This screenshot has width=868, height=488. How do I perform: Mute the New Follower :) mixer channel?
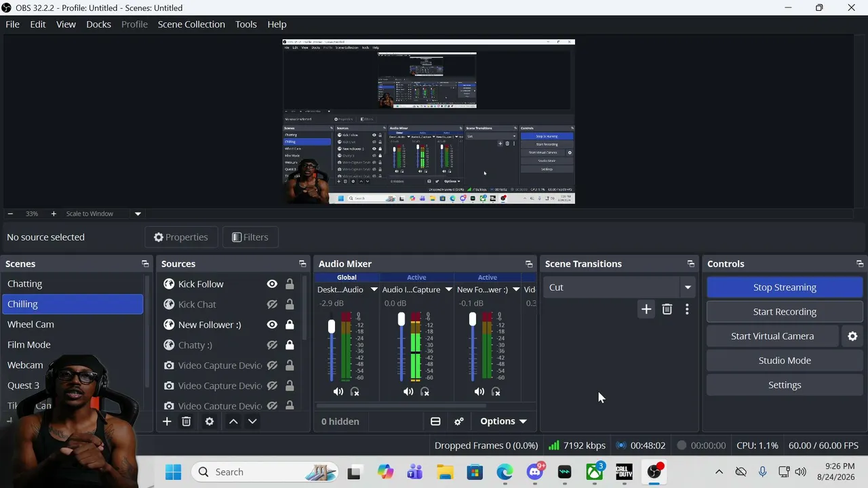coord(479,392)
